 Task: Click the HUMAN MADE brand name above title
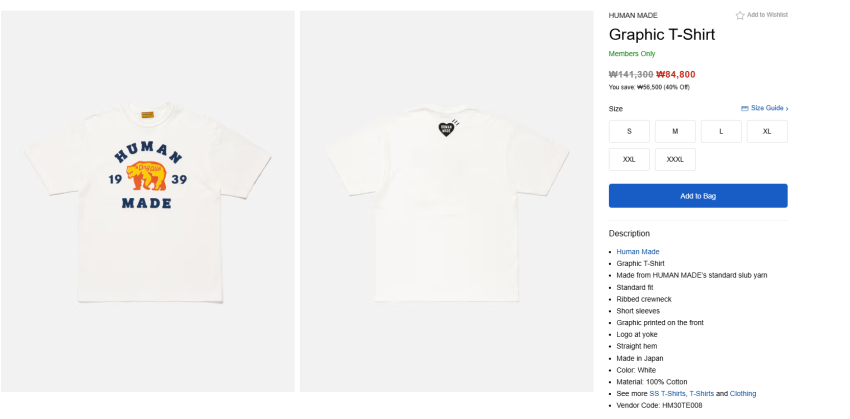(x=633, y=15)
